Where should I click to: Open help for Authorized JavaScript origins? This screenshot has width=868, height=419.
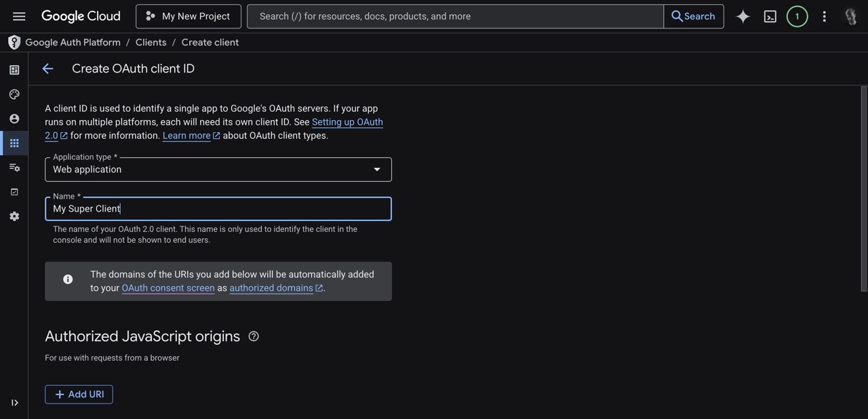(x=252, y=335)
